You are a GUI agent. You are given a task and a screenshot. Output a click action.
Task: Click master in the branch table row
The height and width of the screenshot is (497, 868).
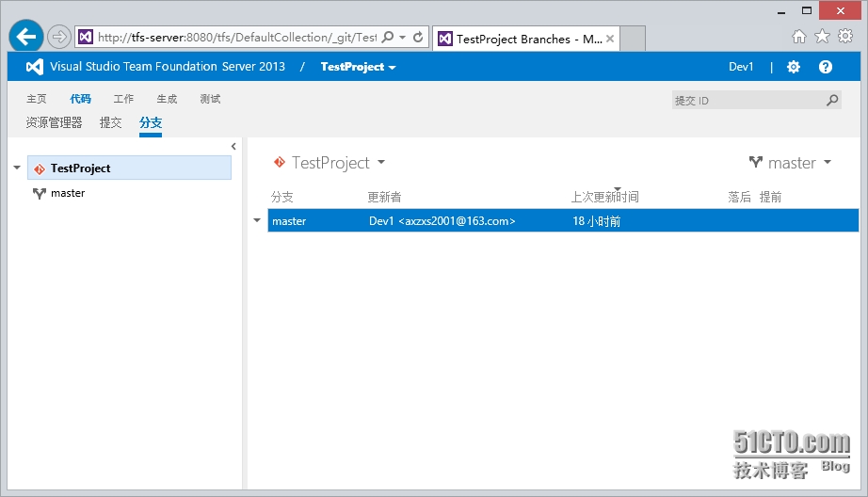(x=289, y=221)
